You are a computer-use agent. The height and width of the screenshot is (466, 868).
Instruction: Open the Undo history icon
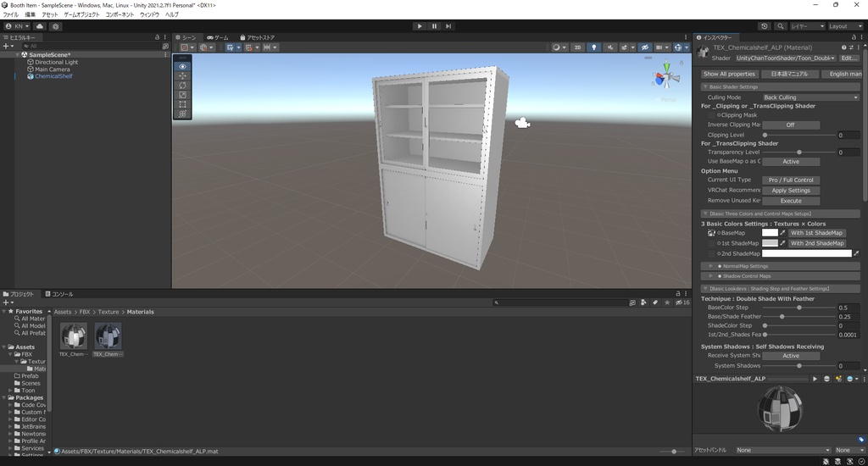click(x=765, y=26)
